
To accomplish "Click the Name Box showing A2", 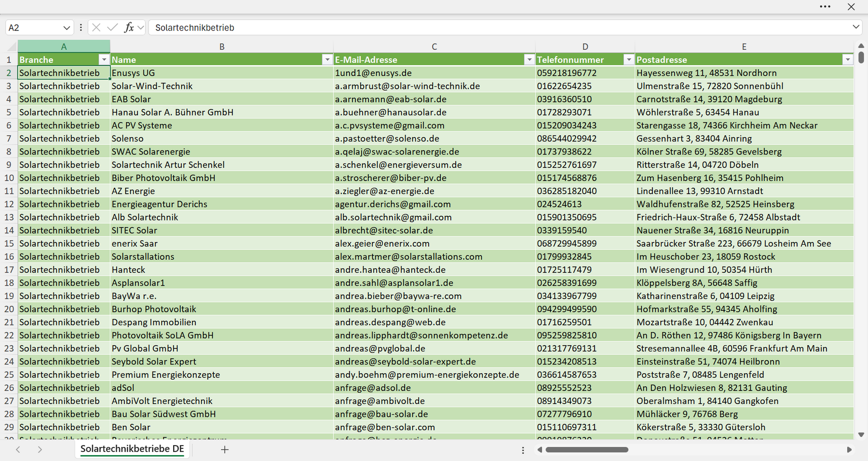I will (x=34, y=28).
